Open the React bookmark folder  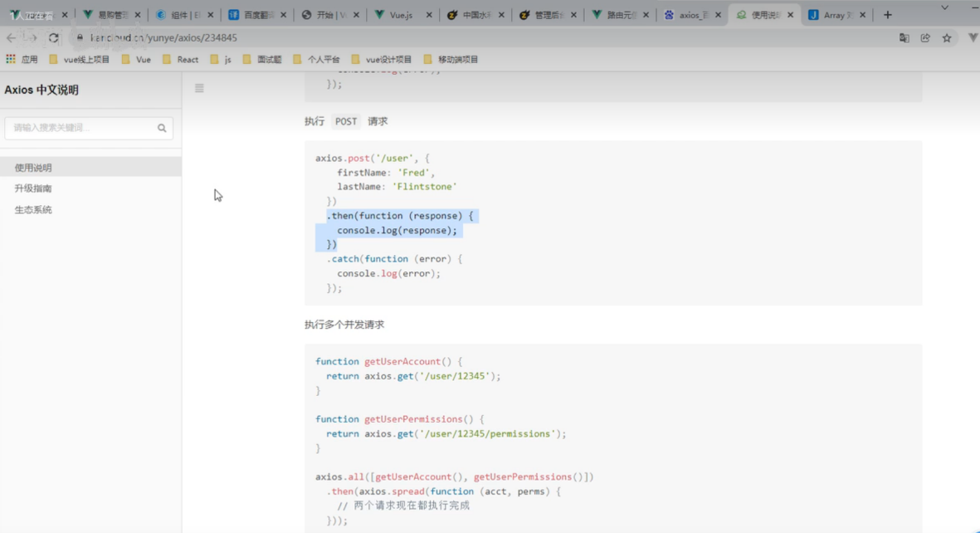(181, 60)
